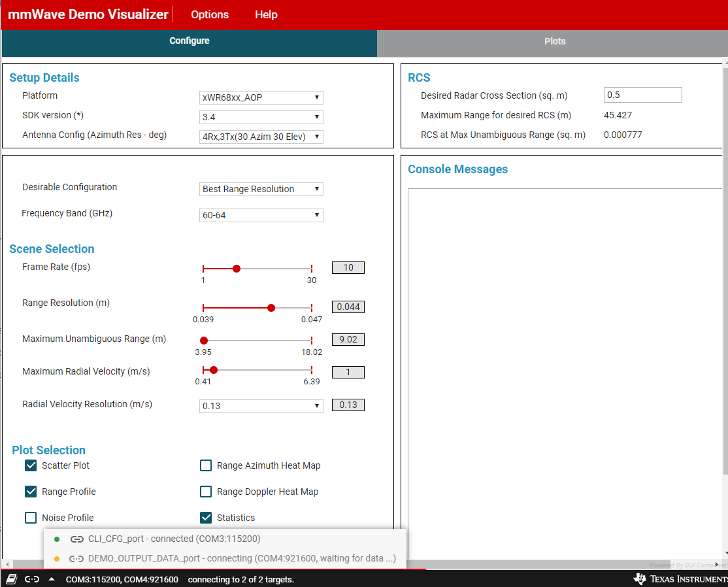
Task: Open the Desirable Configuration dropdown
Action: 261,189
